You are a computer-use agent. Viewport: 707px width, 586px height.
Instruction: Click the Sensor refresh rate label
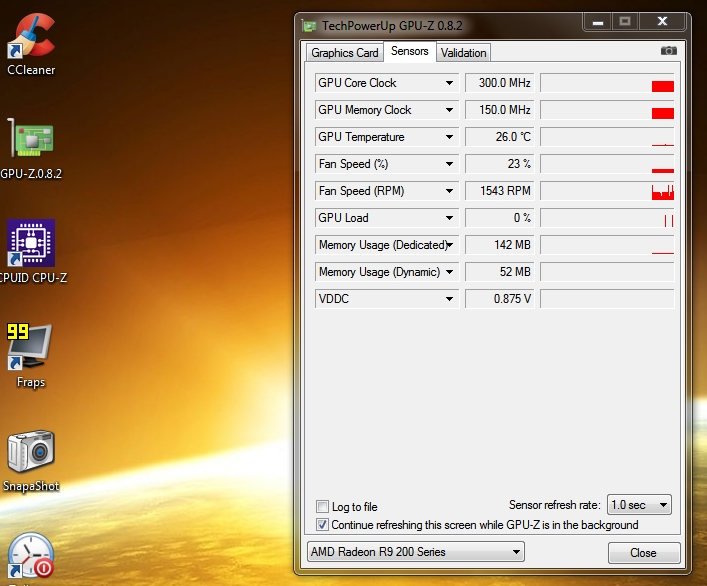[555, 505]
